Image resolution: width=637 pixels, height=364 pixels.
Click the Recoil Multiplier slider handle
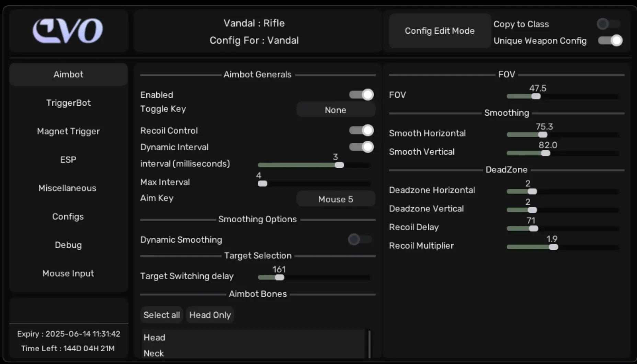pos(553,247)
